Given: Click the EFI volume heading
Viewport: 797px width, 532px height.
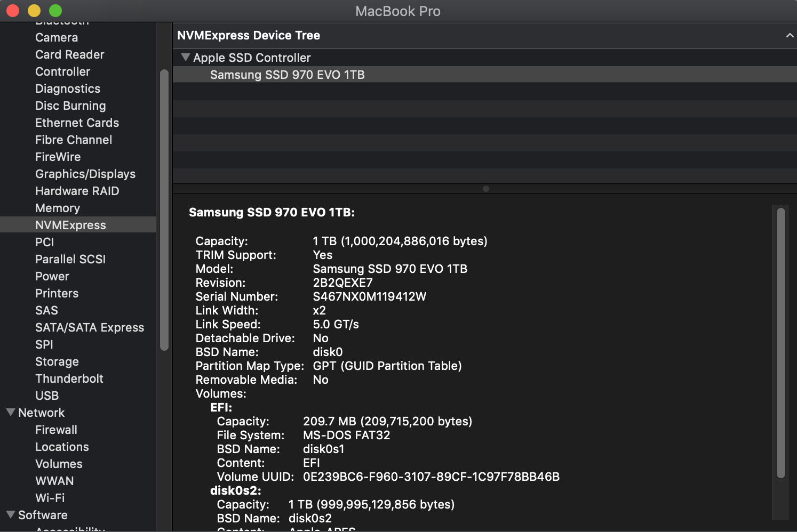Looking at the screenshot, I should point(221,407).
